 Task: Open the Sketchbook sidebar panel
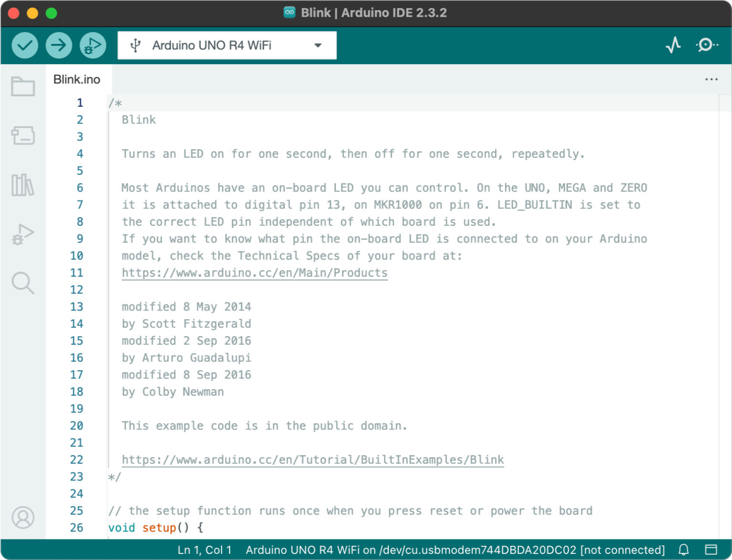point(23,86)
